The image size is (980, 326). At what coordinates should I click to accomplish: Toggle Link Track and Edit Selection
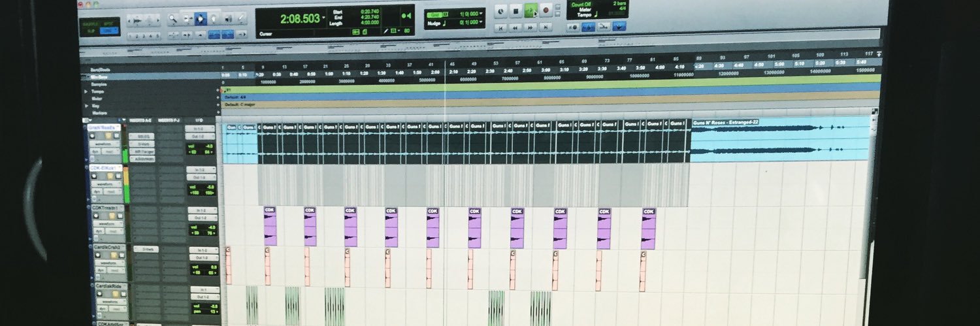tap(227, 34)
